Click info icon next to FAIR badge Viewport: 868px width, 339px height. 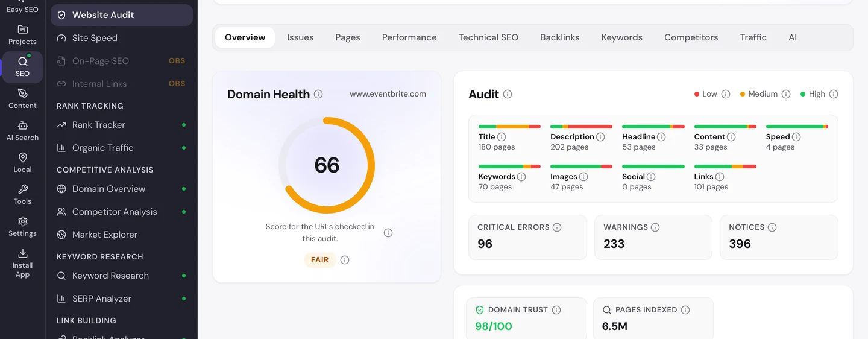[345, 260]
